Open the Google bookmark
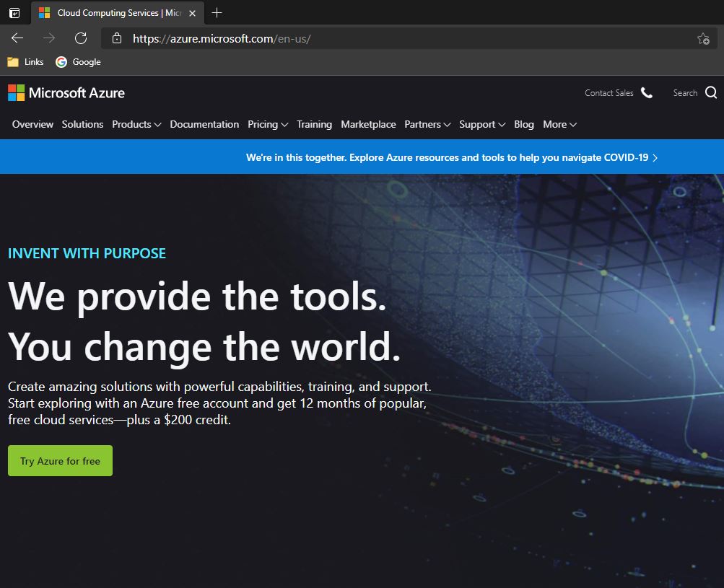The image size is (724, 588). tap(78, 62)
